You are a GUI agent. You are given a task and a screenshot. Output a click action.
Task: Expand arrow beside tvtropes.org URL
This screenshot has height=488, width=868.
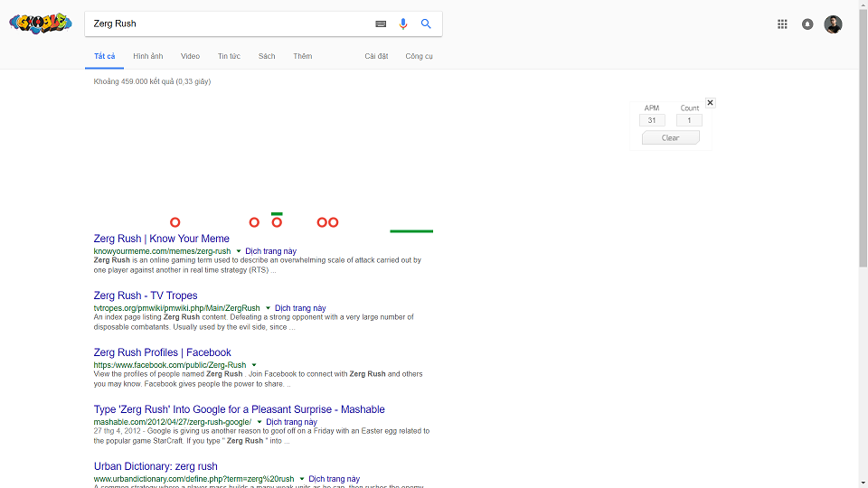[268, 308]
